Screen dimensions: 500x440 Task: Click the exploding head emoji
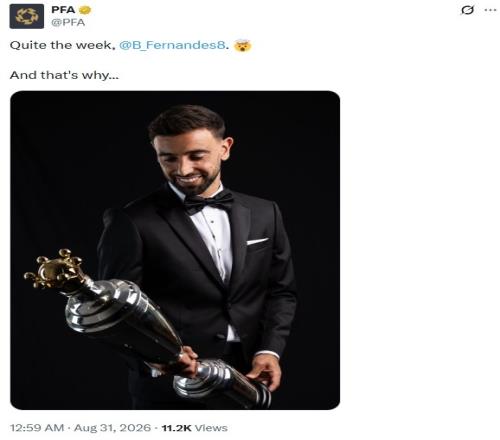pos(242,45)
